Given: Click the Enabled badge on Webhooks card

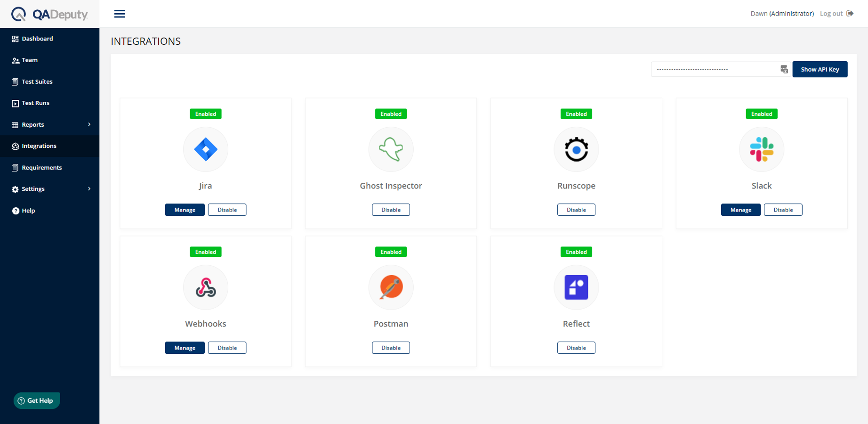Looking at the screenshot, I should point(206,252).
